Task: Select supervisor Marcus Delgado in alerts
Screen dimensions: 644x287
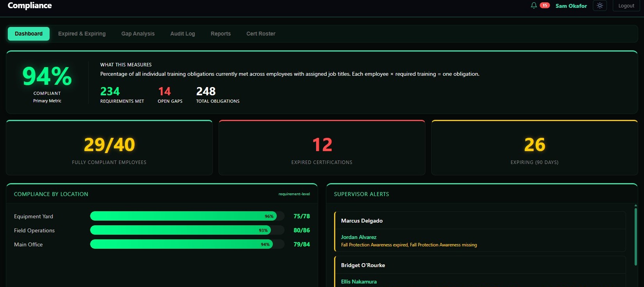Action: (362, 221)
